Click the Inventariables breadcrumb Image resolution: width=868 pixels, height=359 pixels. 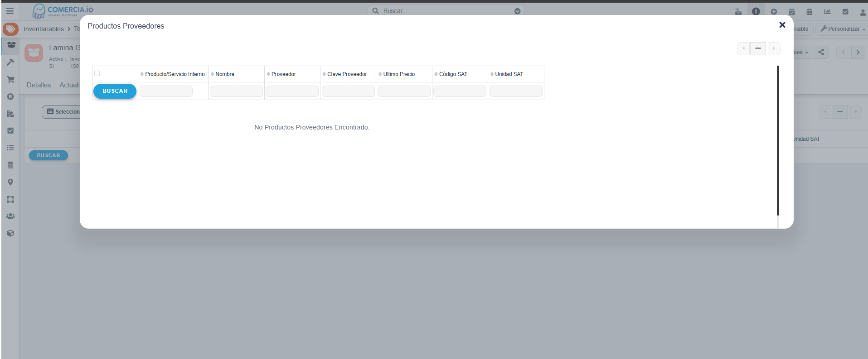tap(44, 29)
